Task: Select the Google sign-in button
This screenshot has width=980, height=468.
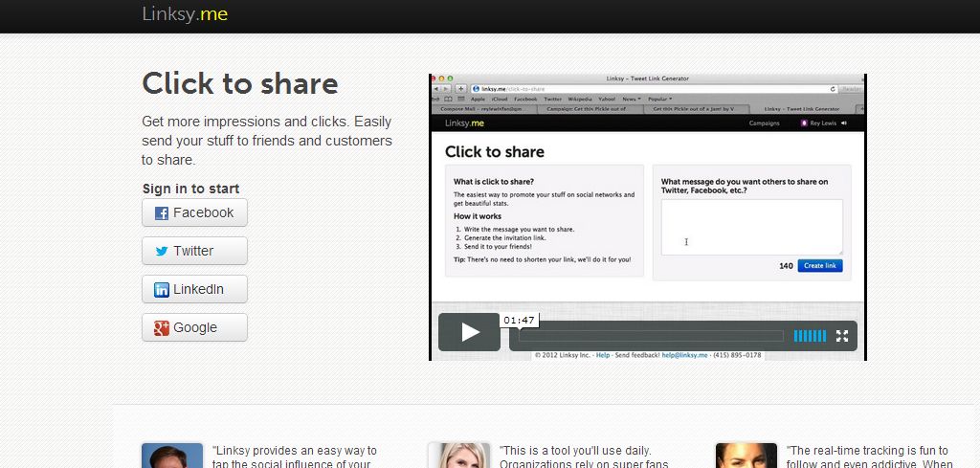Action: pos(194,327)
